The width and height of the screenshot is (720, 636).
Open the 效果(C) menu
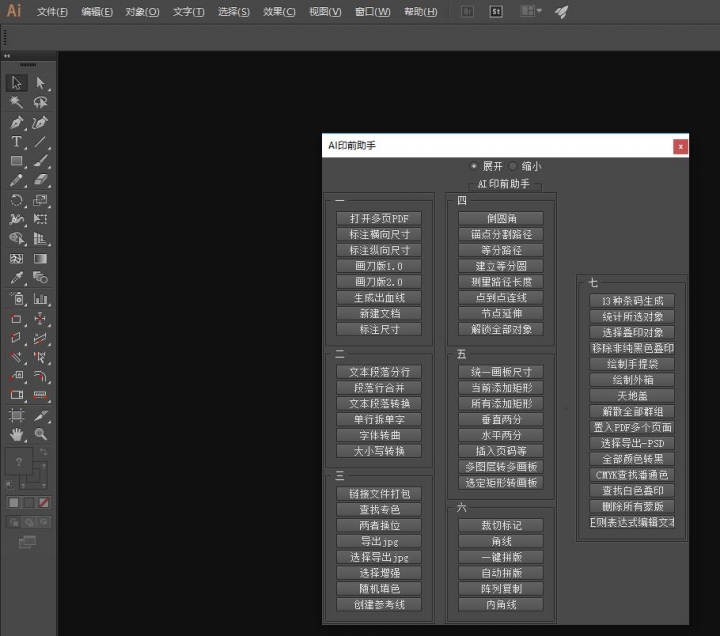click(x=279, y=12)
